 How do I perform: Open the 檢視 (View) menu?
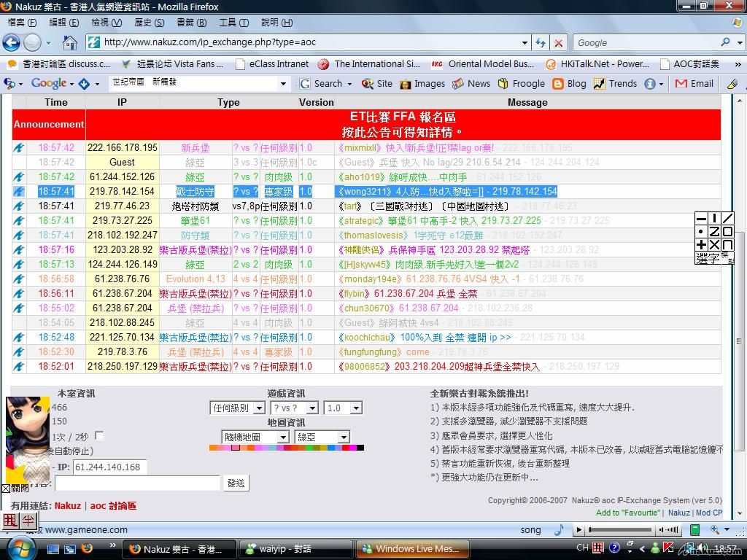[107, 23]
